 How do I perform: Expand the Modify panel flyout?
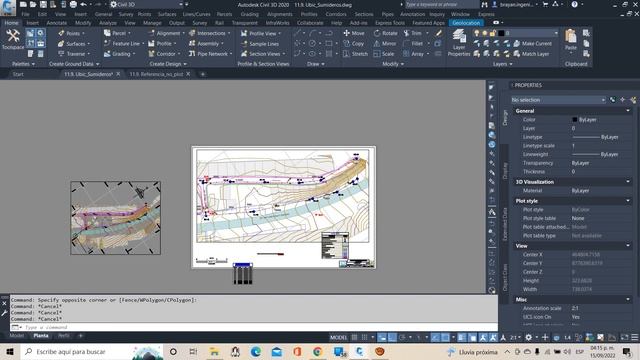(393, 64)
